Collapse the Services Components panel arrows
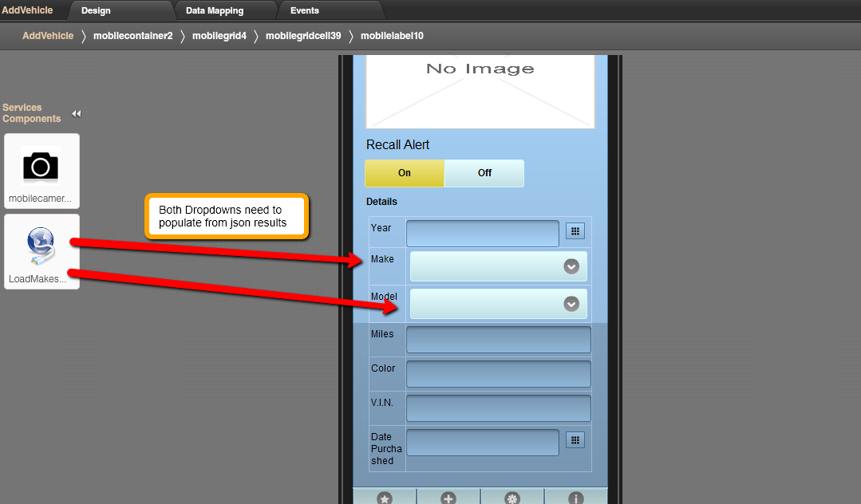The height and width of the screenshot is (504, 861). coord(76,114)
